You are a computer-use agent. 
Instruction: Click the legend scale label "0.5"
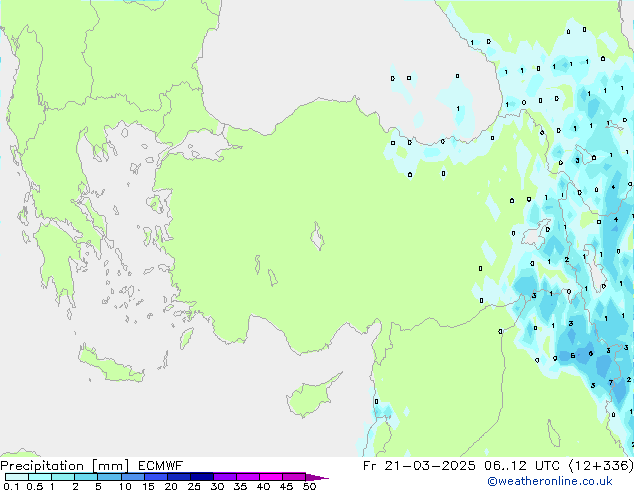pyautogui.click(x=34, y=486)
